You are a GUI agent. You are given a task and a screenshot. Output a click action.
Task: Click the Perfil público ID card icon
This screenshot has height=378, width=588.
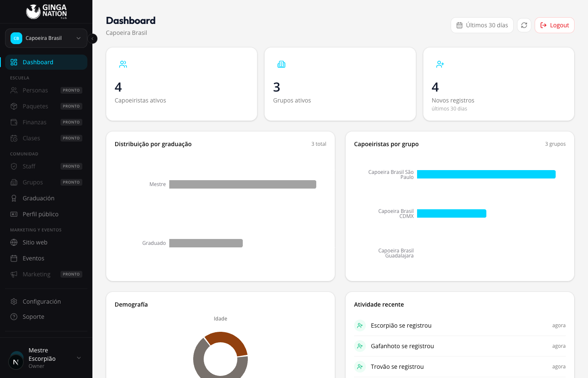click(x=14, y=214)
